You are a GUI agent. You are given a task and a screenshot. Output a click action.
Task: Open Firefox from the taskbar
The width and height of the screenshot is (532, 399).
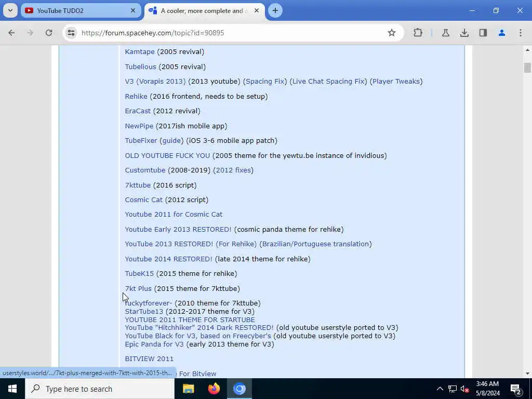pos(214,389)
